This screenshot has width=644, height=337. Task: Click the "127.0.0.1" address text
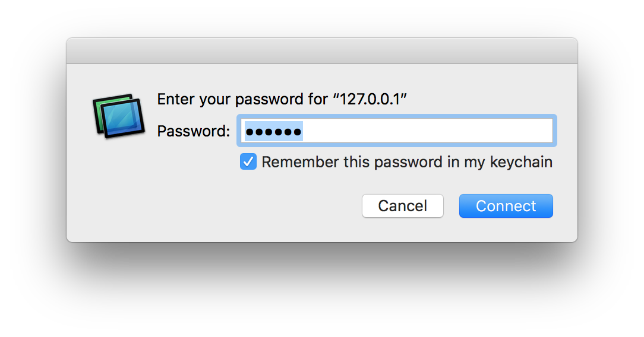click(372, 99)
